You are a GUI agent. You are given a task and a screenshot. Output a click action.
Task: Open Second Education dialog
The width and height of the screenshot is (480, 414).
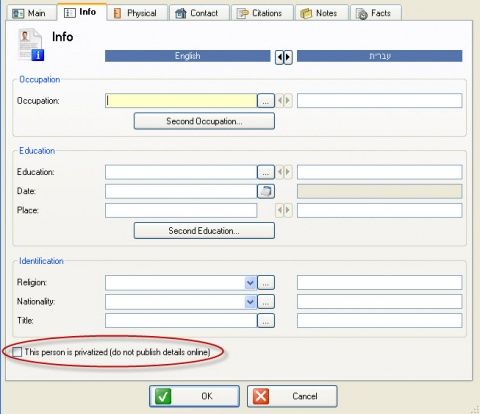pyautogui.click(x=204, y=231)
